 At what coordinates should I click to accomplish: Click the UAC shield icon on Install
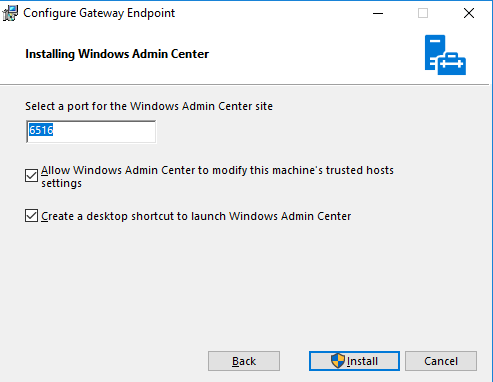point(338,361)
